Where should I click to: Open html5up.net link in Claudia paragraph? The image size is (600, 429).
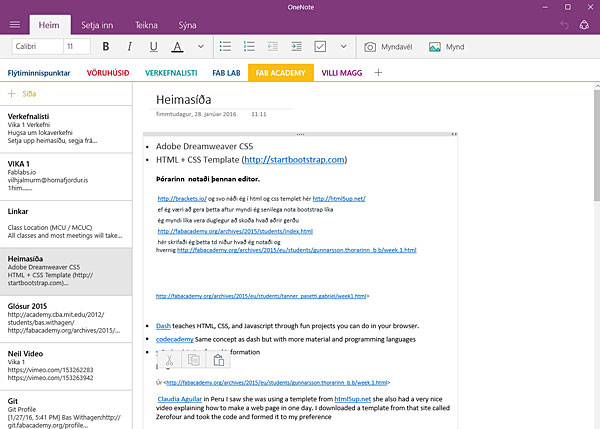tap(352, 399)
